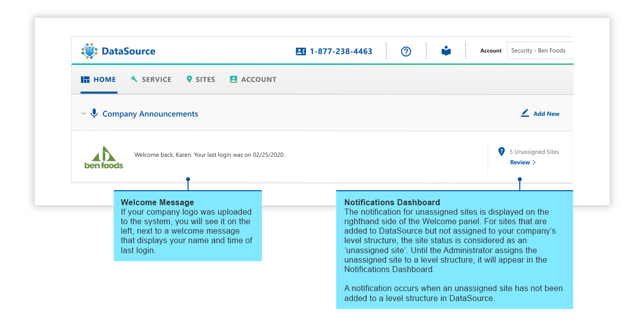
Task: Select the ACCOUNT tab
Action: coord(253,79)
